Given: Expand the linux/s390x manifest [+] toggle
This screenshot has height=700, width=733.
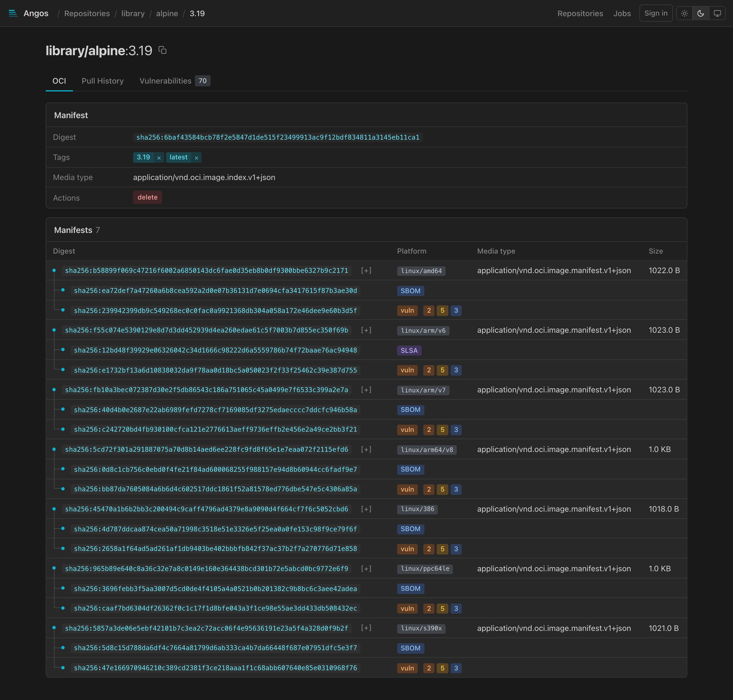Looking at the screenshot, I should coord(366,628).
